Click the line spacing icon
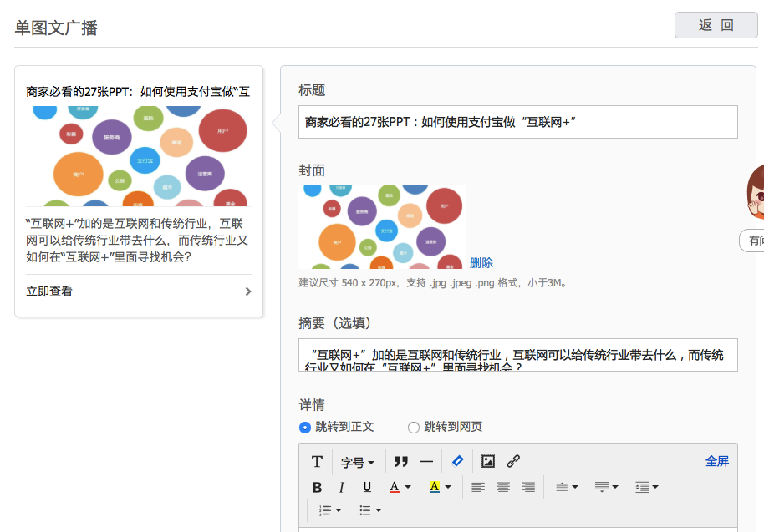764x532 pixels. coord(642,487)
